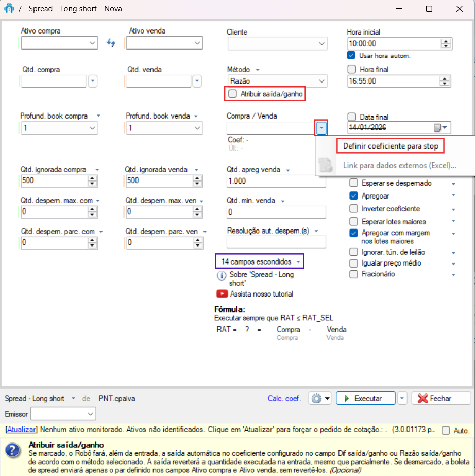
Task: Expand the 14 campos escondidos section
Action: coord(259,261)
